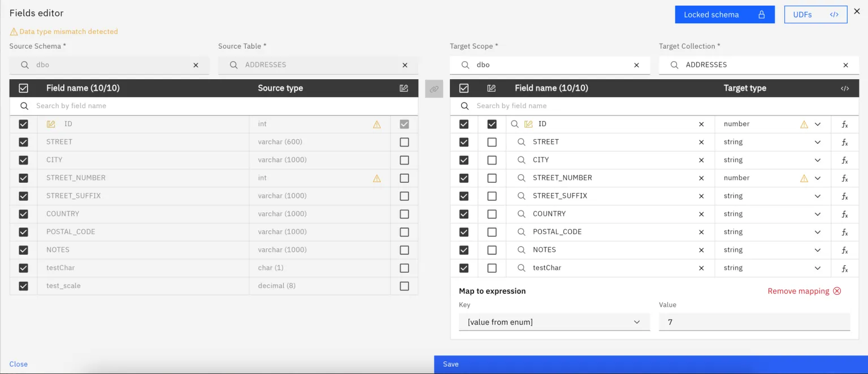Click the Close link at bottom

click(x=19, y=364)
